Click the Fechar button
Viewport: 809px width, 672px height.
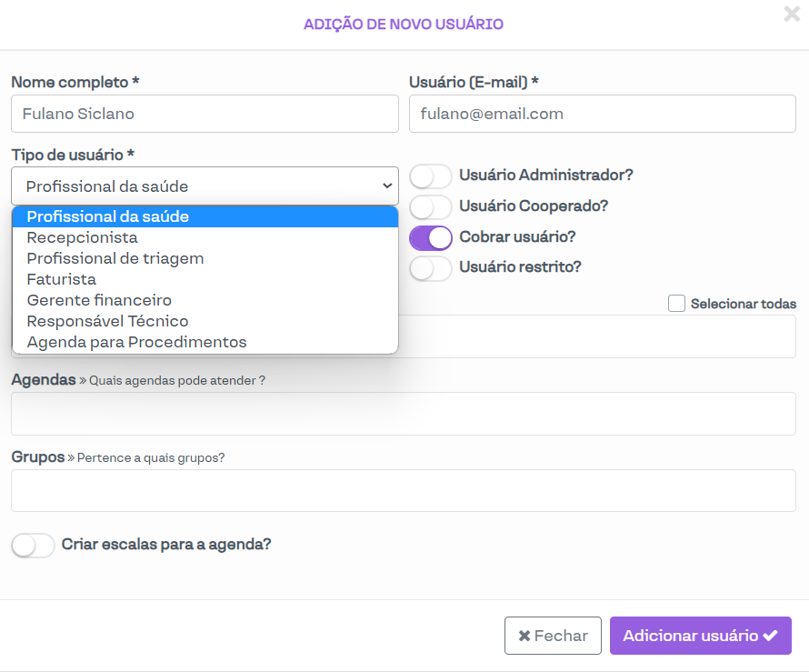point(553,636)
